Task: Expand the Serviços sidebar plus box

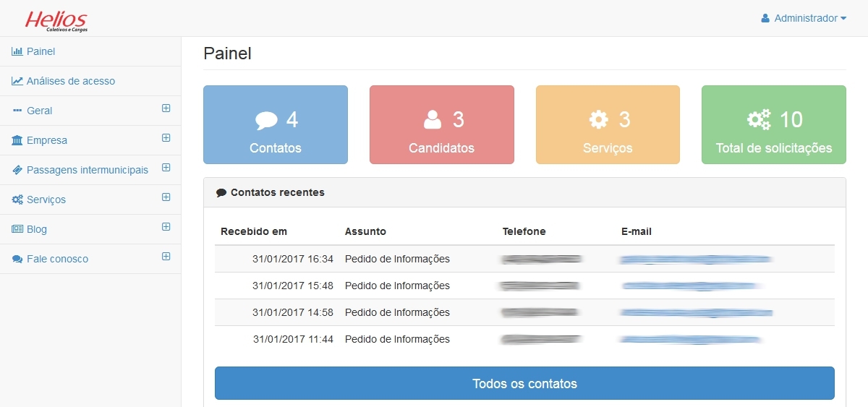Action: (x=166, y=197)
